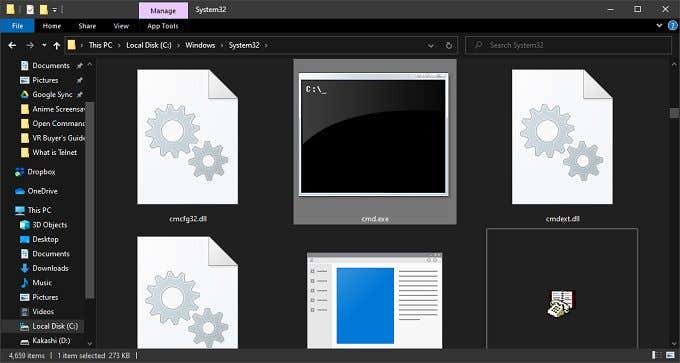Switch to Large icons view in status bar
Image resolution: width=680 pixels, height=363 pixels.
pos(671,356)
